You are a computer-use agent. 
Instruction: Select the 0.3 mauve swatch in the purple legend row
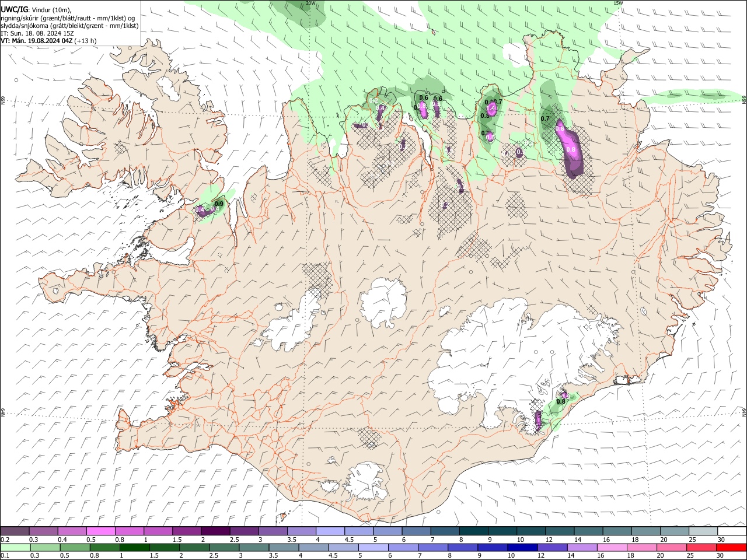pyautogui.click(x=43, y=531)
